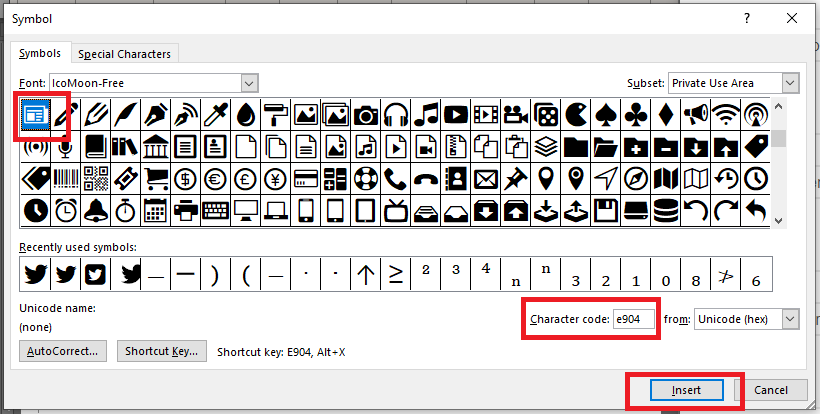Choose the music notes symbol
The image size is (820, 414).
[426, 114]
